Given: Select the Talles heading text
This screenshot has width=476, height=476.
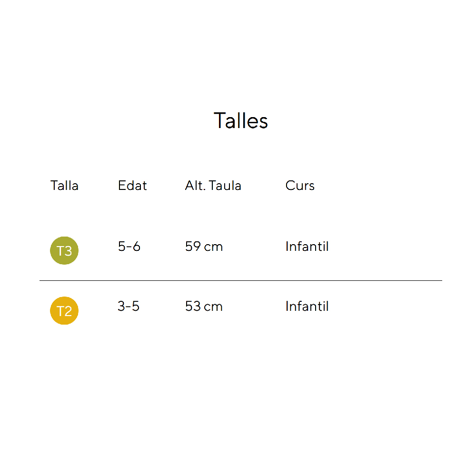Looking at the screenshot, I should pos(241,120).
